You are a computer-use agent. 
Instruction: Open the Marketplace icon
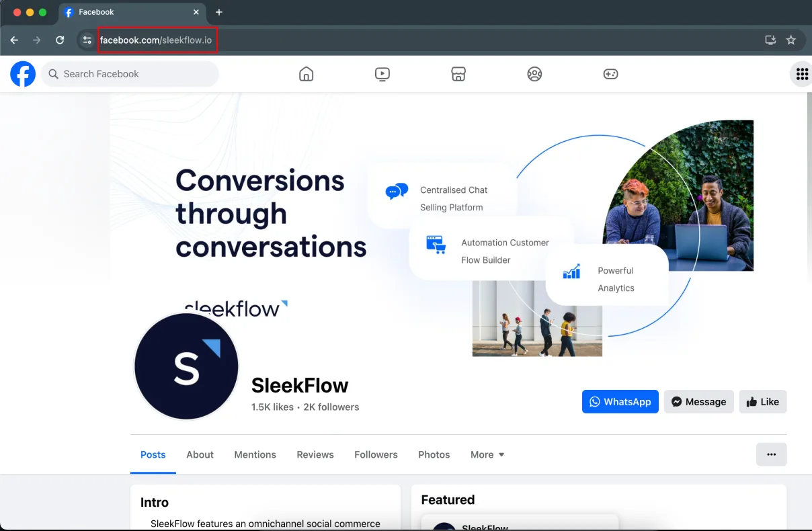pos(458,74)
